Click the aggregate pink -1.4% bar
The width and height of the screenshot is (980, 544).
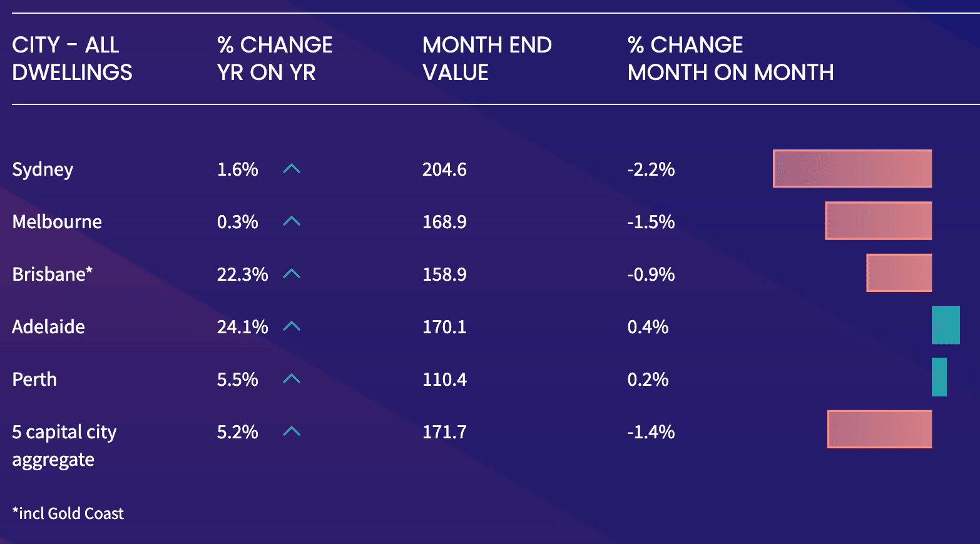point(879,429)
